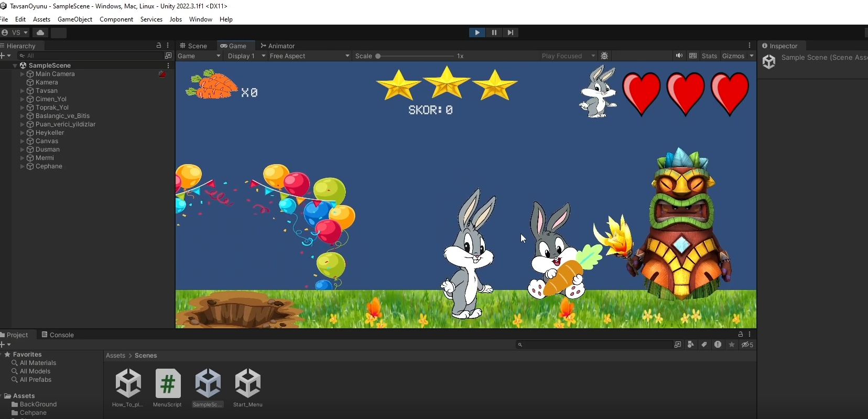Select the Inspector tab
The image size is (868, 419).
[779, 46]
